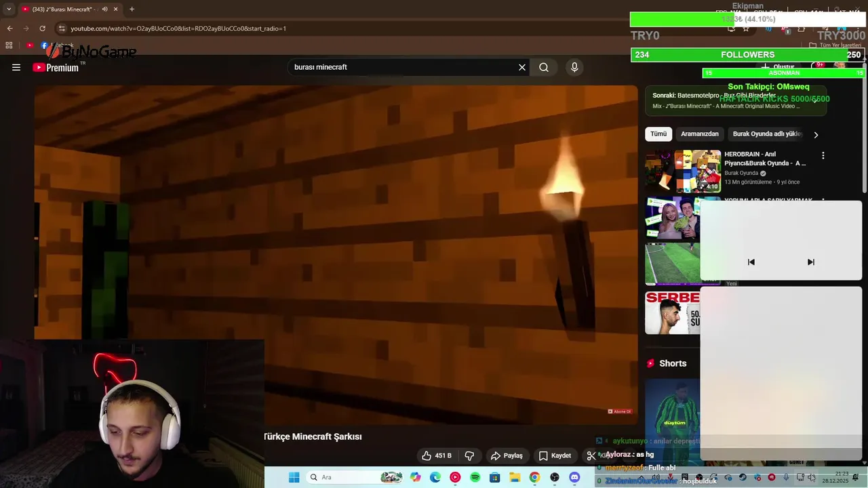Open the SERBEST video thumbnail
Viewport: 868px width, 488px height.
[672, 312]
